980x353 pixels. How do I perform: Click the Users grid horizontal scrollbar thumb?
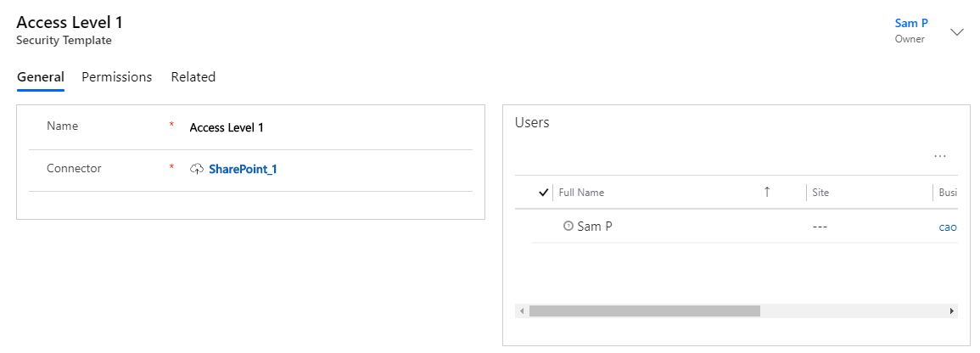644,311
